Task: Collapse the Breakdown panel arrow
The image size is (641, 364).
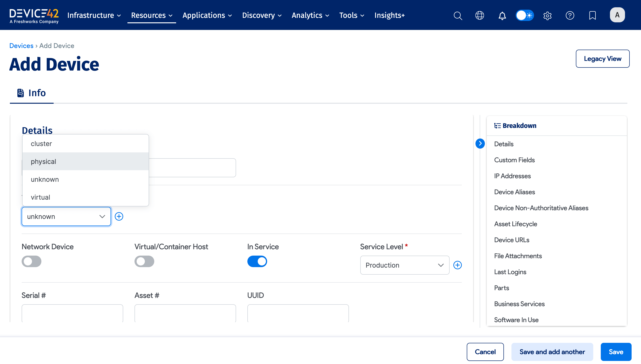Action: click(480, 143)
